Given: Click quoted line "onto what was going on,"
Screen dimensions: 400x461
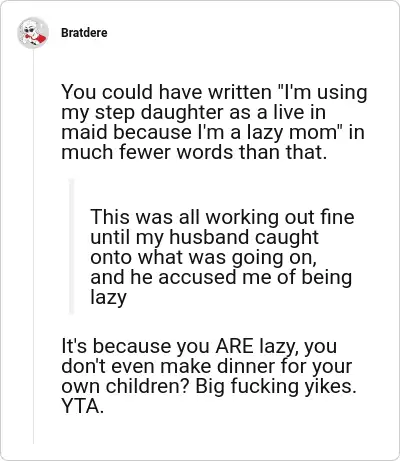Looking at the screenshot, I should (203, 258).
